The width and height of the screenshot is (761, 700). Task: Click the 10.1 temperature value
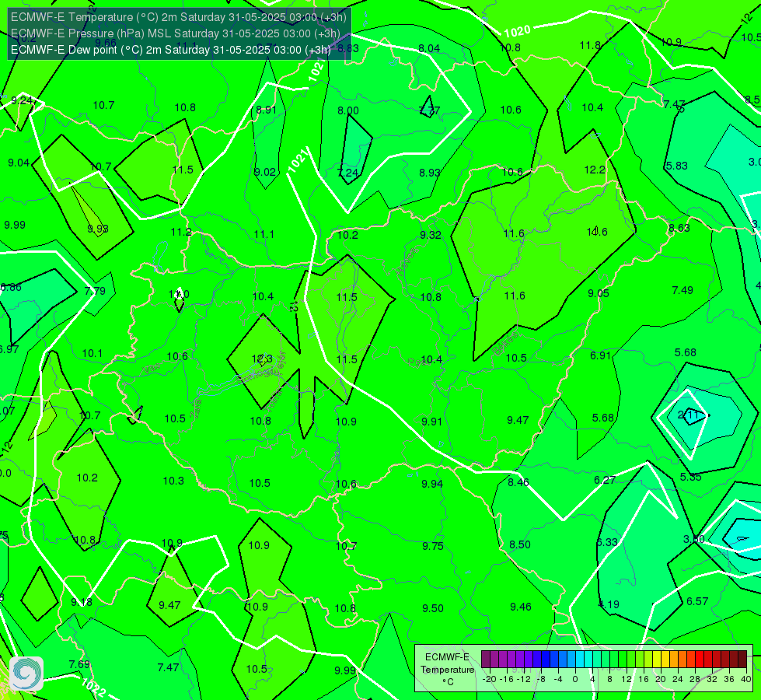pyautogui.click(x=93, y=353)
